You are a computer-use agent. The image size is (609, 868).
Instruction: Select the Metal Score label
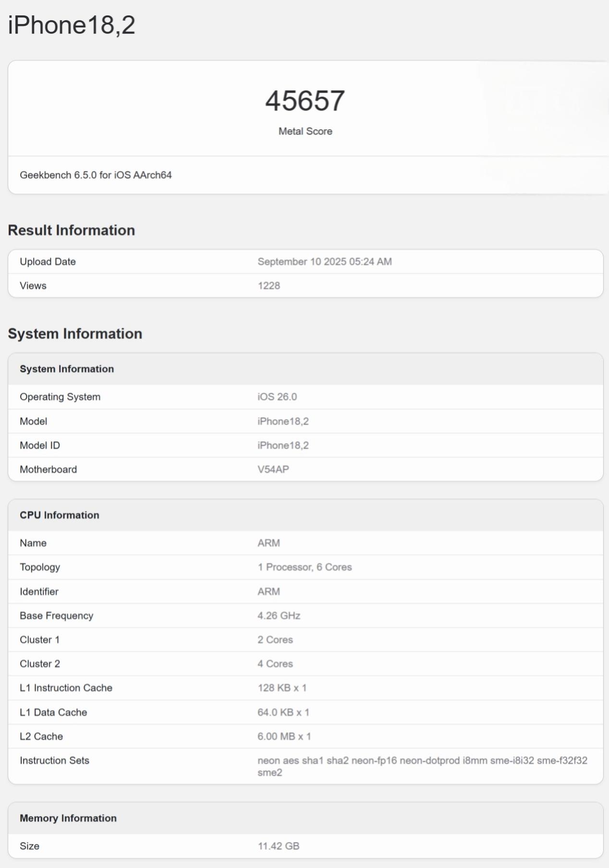(x=305, y=131)
